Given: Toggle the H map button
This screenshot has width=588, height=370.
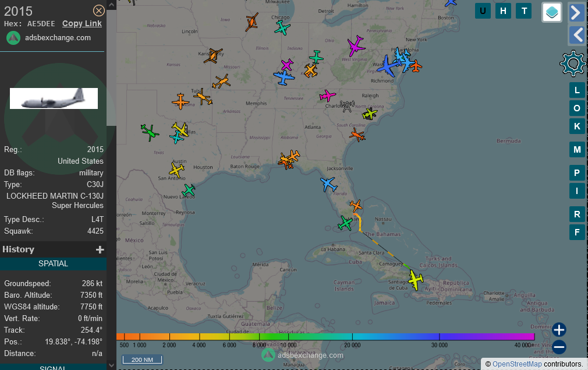Looking at the screenshot, I should tap(503, 11).
